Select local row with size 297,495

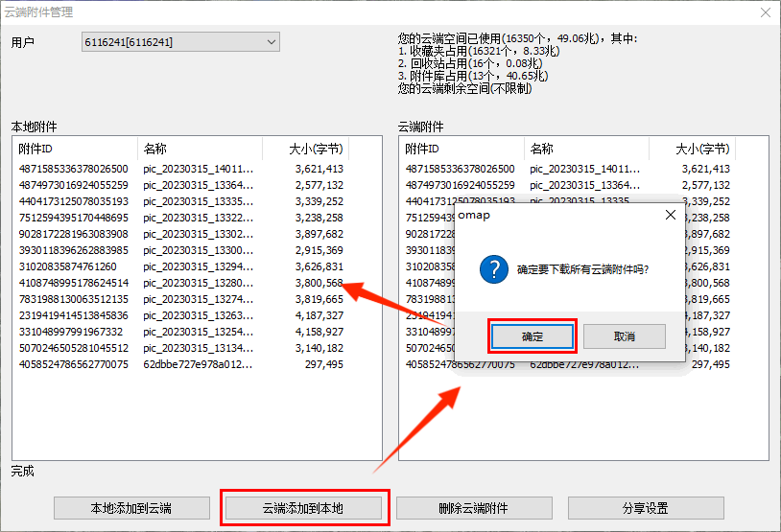point(318,364)
